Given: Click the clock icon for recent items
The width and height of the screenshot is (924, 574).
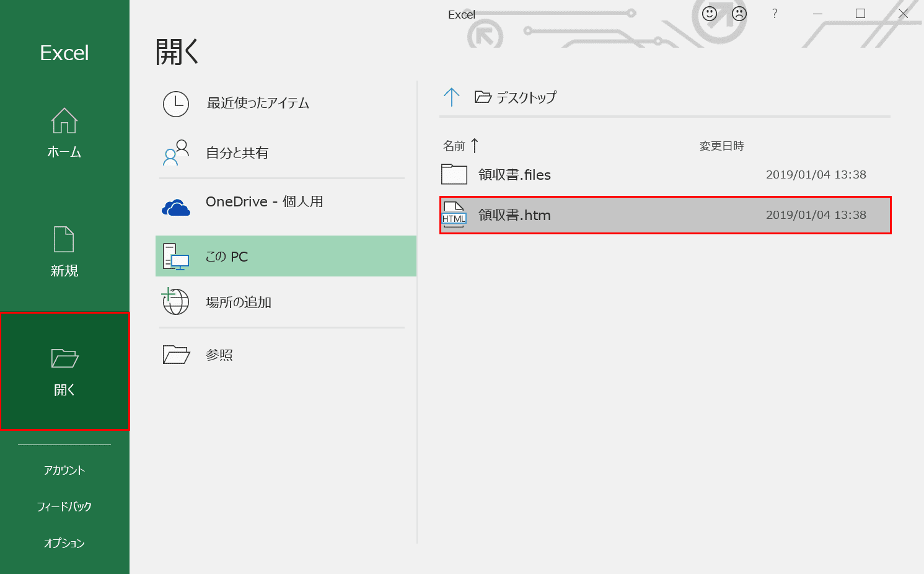Looking at the screenshot, I should click(176, 104).
